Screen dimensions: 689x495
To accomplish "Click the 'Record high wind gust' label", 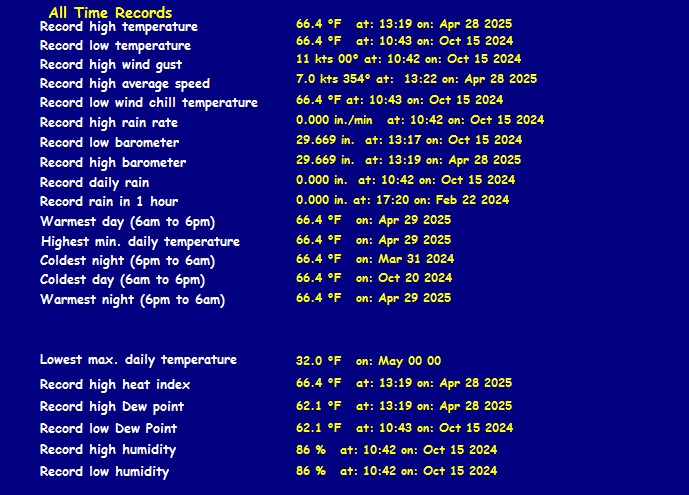I will 111,65.
